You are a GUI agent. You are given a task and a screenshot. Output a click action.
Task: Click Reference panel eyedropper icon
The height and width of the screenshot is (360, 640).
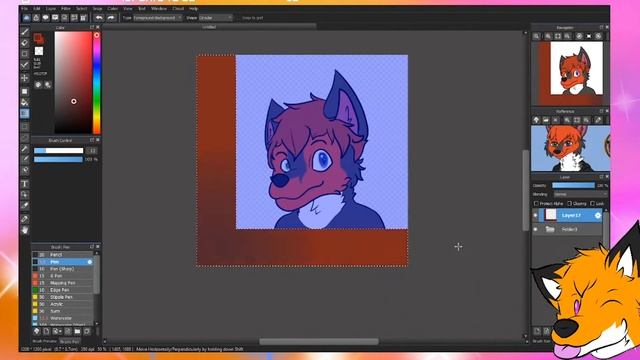tap(598, 120)
